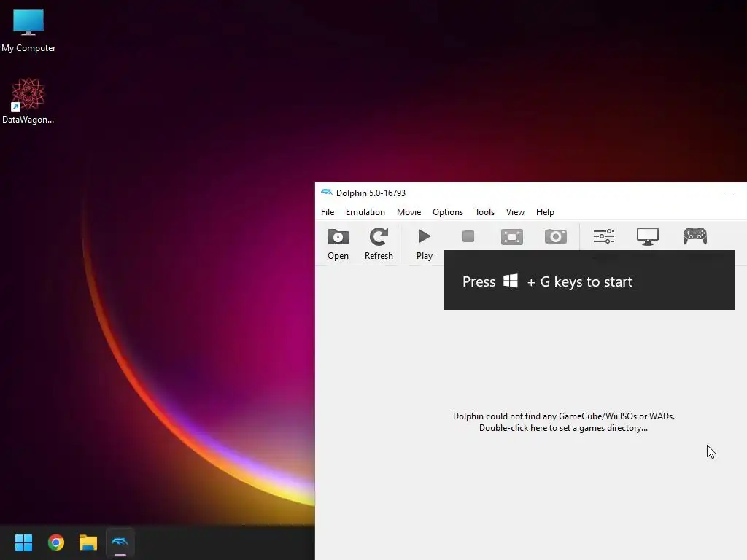Minimize the Dolphin window
Viewport: 747px width, 560px height.
[x=729, y=192]
